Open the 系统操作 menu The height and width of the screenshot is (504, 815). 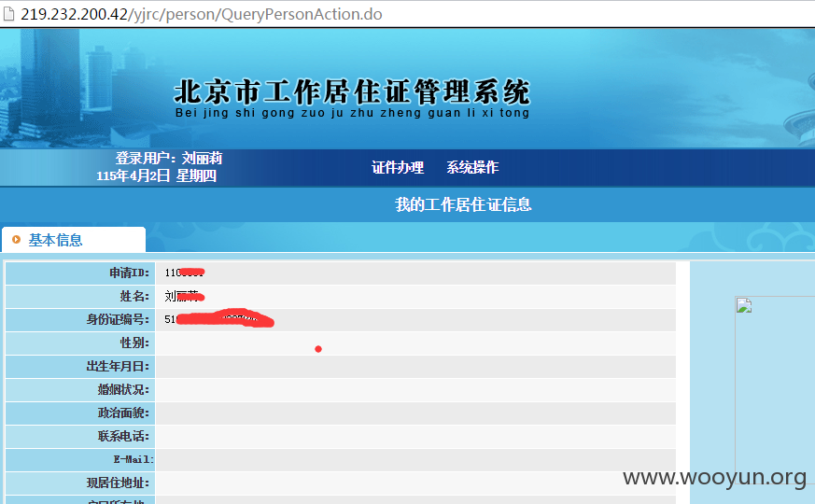472,167
